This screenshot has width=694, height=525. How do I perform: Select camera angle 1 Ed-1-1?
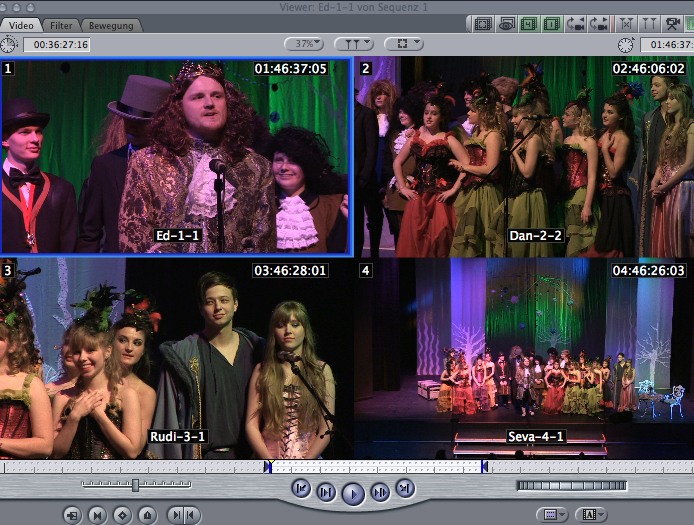[x=176, y=156]
